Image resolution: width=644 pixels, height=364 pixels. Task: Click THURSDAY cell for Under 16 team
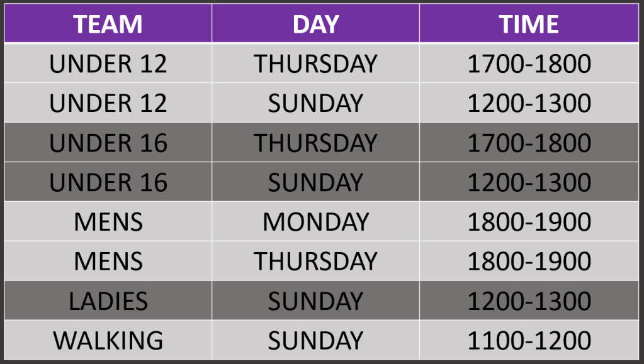click(315, 143)
